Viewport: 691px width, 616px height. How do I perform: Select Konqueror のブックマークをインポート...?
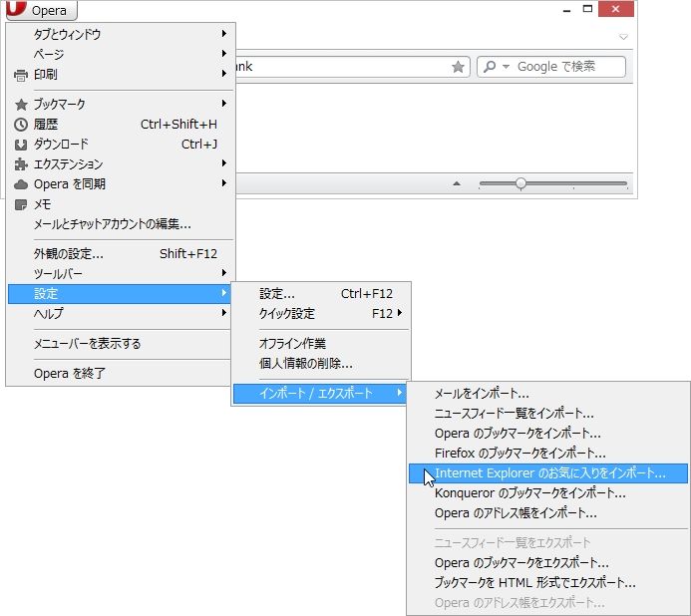pyautogui.click(x=548, y=493)
